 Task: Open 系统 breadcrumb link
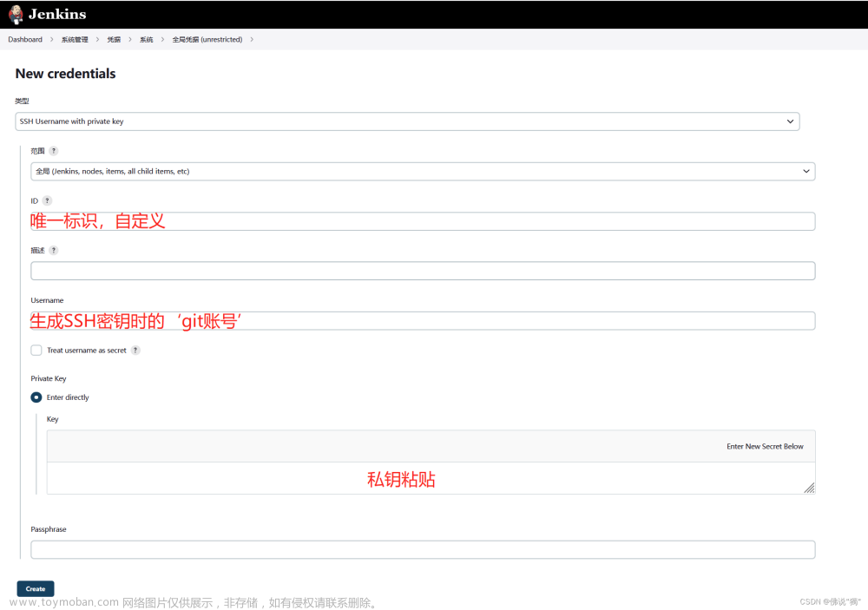[146, 39]
